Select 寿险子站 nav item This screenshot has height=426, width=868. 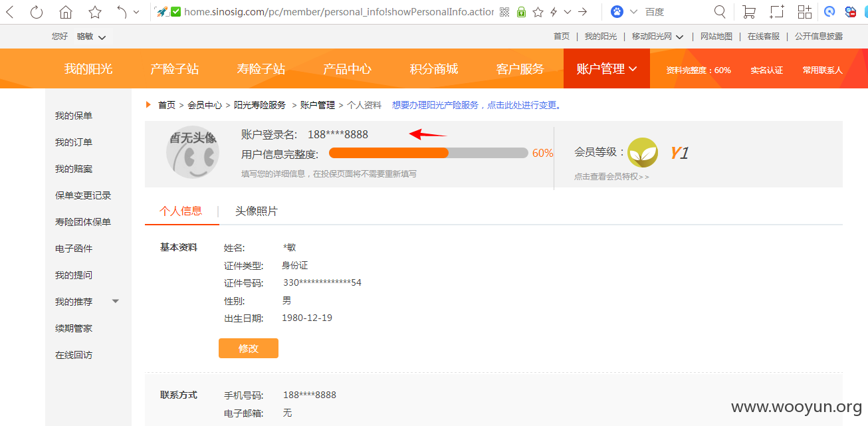click(x=261, y=69)
